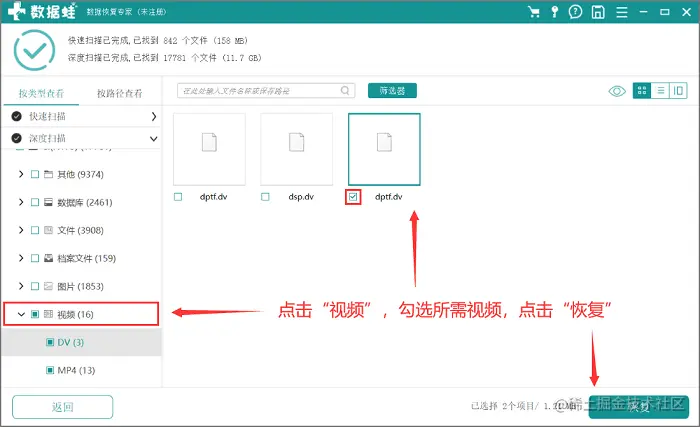Uncheck the selected third dptf.dv checkbox
The image size is (700, 427).
[353, 197]
